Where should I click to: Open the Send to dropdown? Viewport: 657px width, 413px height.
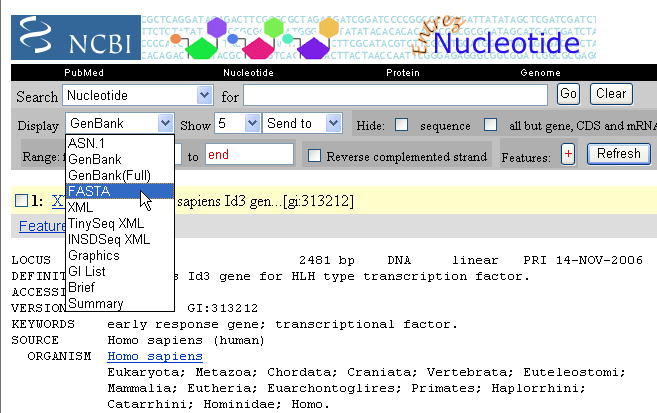tap(302, 123)
